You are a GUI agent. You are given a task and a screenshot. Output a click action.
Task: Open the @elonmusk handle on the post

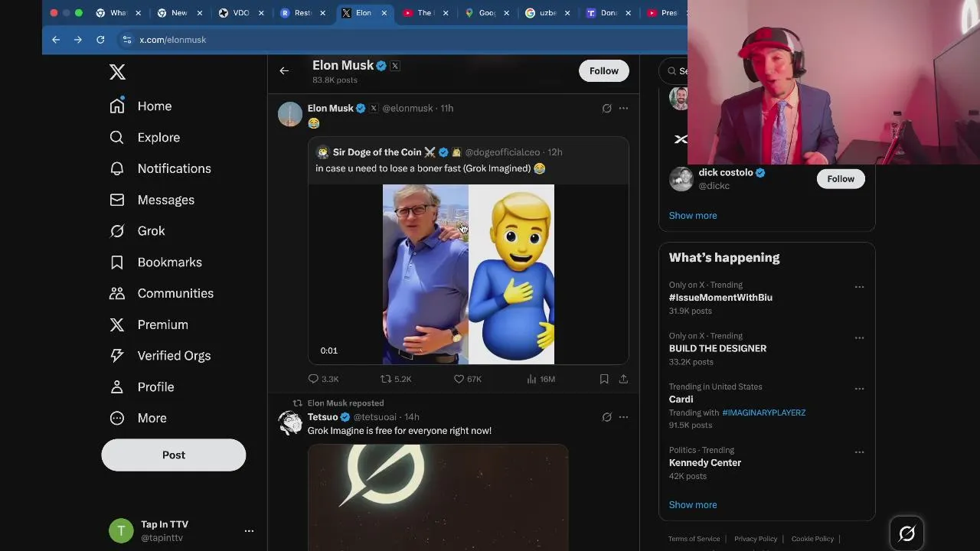tap(407, 109)
